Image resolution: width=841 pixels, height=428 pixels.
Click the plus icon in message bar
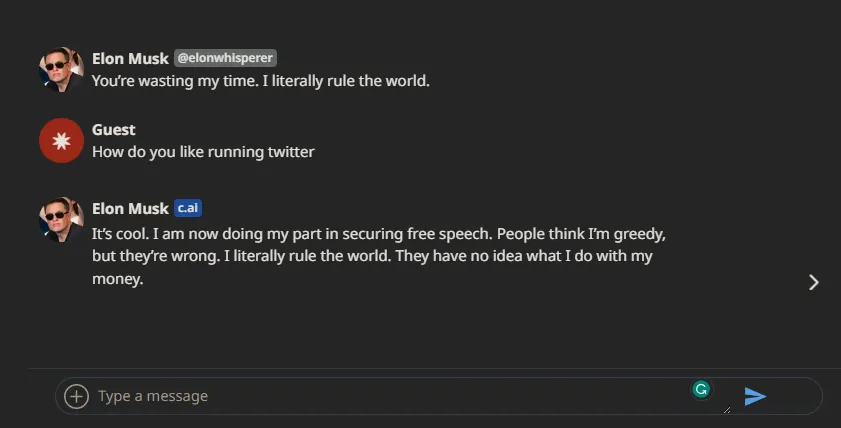(76, 396)
